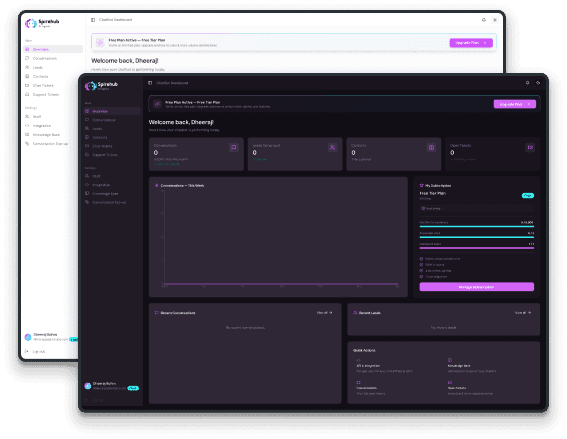
Task: Click user avatar in dark window sidebar
Action: [x=88, y=386]
